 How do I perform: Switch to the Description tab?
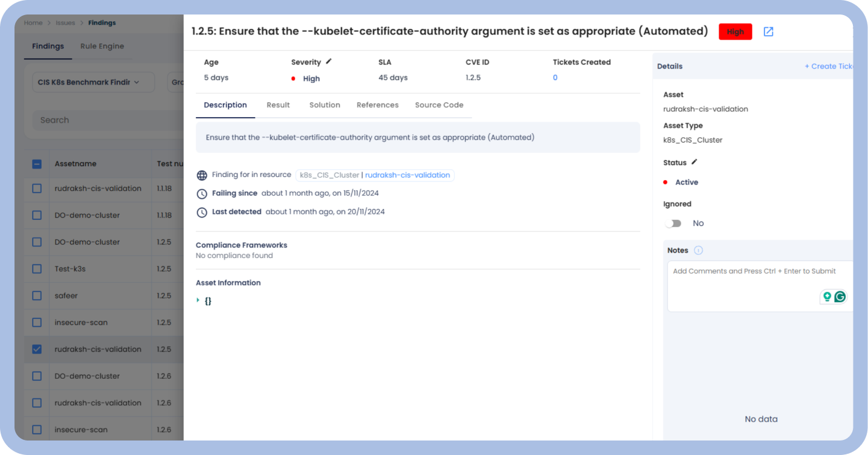coord(225,105)
